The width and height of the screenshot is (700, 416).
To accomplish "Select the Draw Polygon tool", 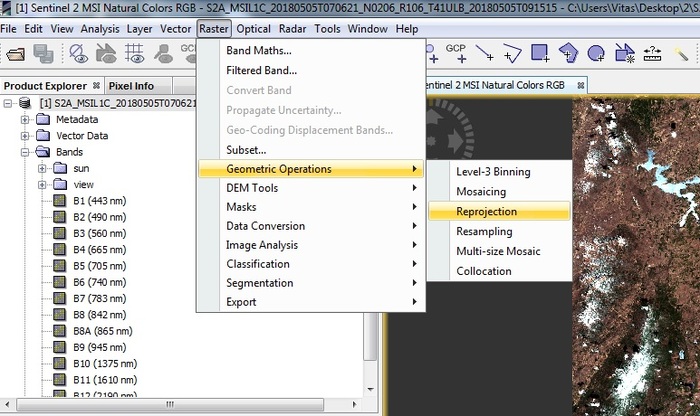I will tap(568, 52).
